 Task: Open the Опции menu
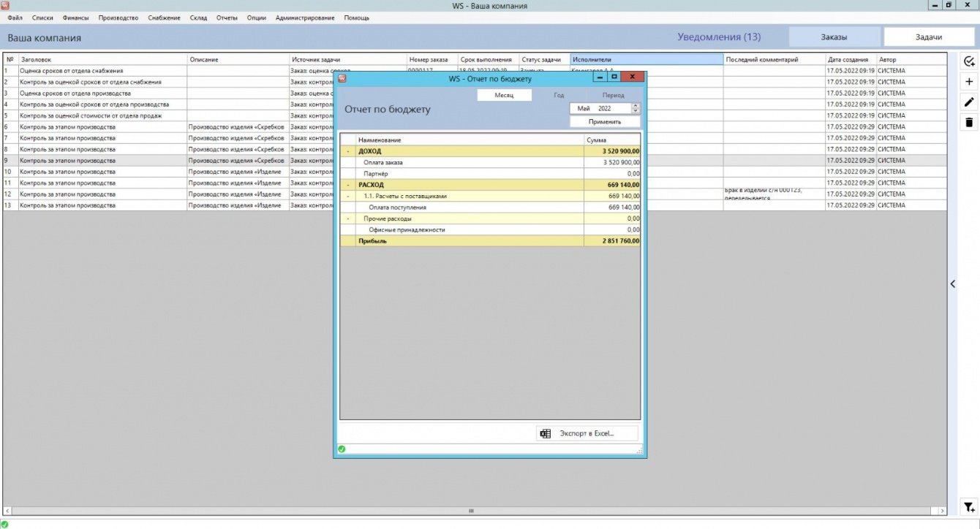coord(257,18)
